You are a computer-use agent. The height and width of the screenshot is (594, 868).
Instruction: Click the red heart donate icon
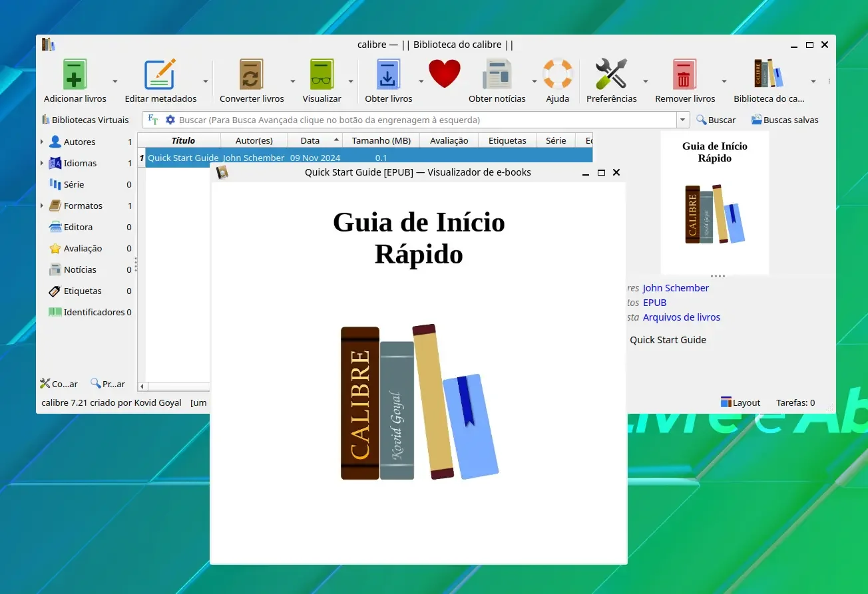445,74
